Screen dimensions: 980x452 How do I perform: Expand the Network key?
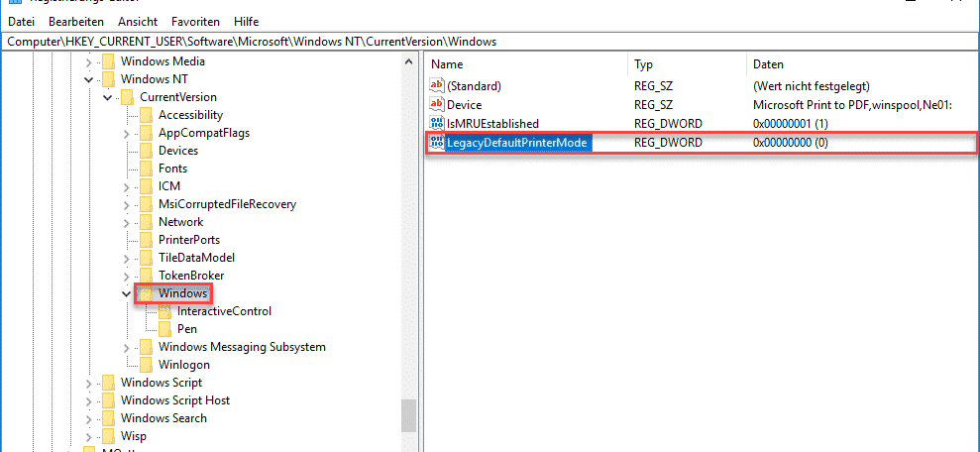click(127, 223)
